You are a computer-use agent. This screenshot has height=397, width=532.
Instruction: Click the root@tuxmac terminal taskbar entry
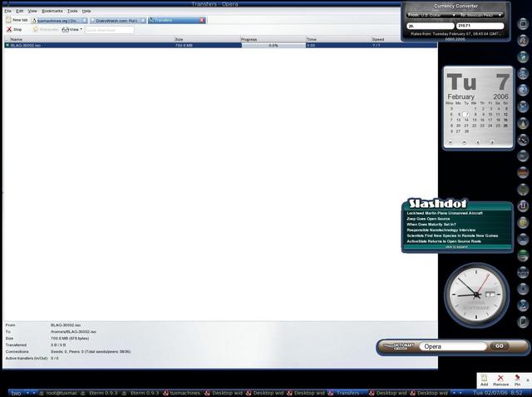pyautogui.click(x=58, y=393)
